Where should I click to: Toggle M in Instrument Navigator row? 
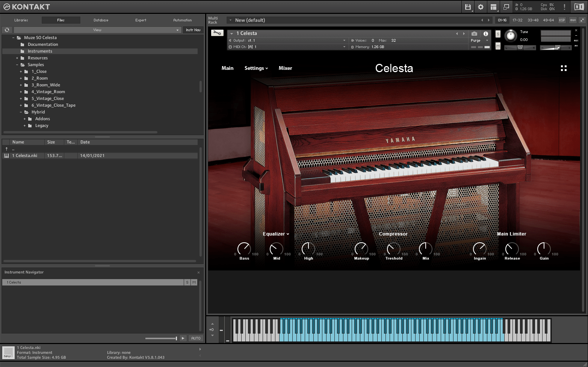[194, 282]
